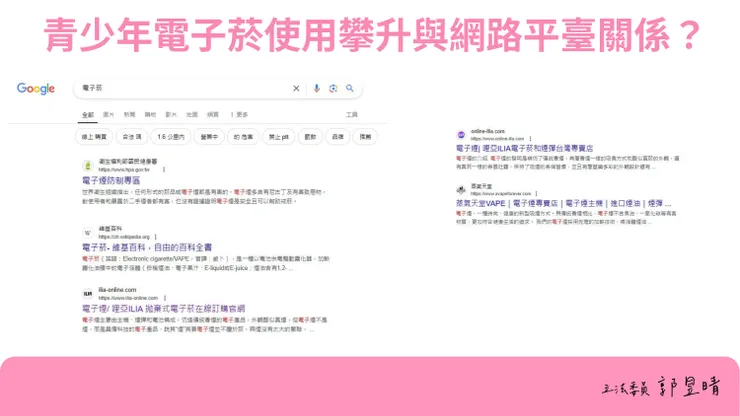Click the https://www.online-ilia.com URL text
740x416 pixels.
click(x=497, y=139)
